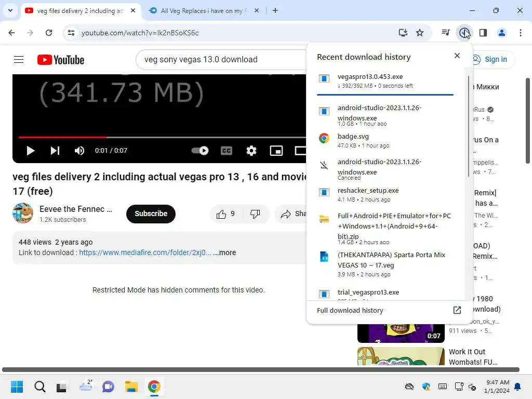Close the Recent download history popup
Screen dimensions: 532x399
(x=457, y=56)
